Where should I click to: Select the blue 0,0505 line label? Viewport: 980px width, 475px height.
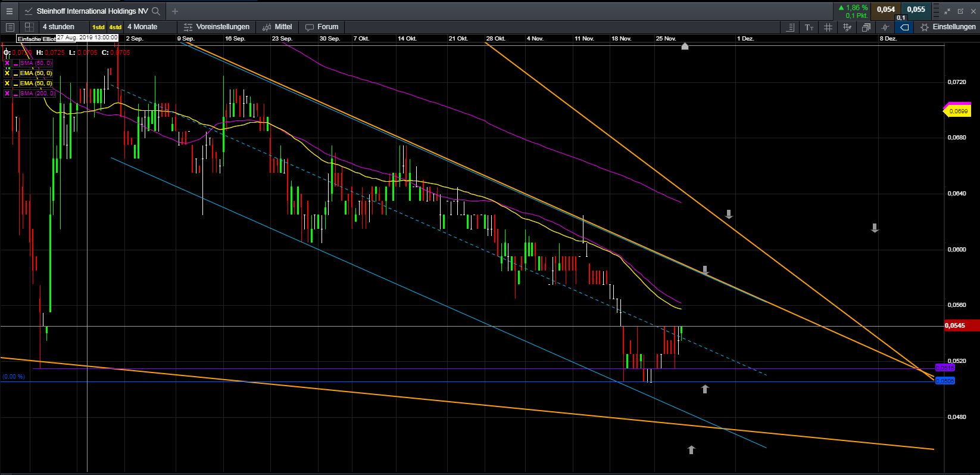[945, 381]
